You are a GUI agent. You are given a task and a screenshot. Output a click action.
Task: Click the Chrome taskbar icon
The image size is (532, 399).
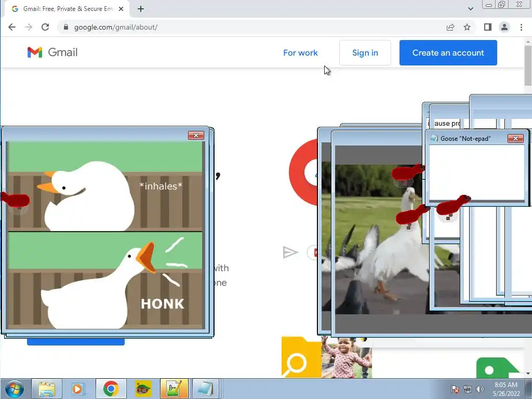111,389
